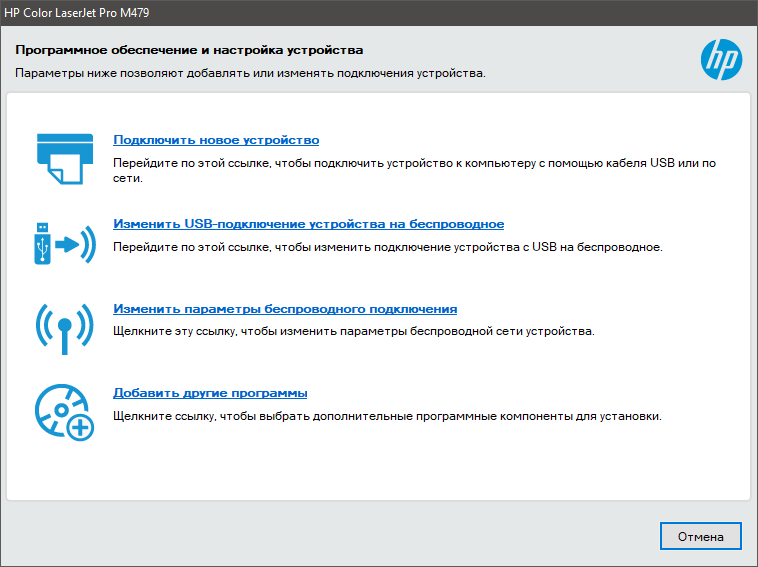Open 'Изменить параметры беспроводного подключения' link
Image resolution: width=758 pixels, height=567 pixels.
click(285, 309)
